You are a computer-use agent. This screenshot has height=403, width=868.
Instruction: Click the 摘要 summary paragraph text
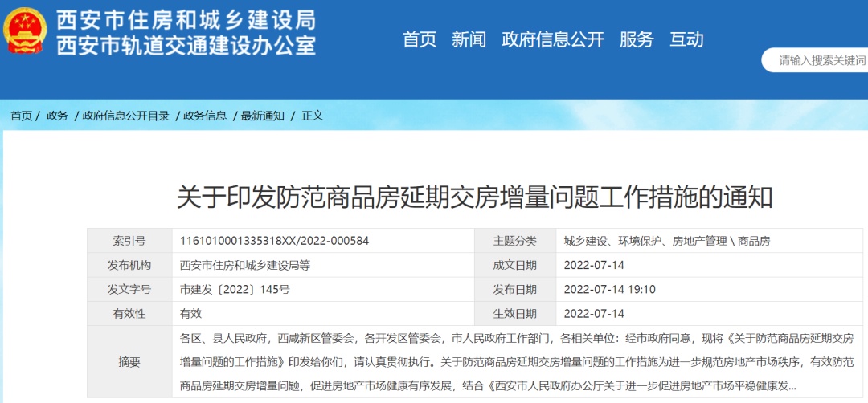point(516,361)
